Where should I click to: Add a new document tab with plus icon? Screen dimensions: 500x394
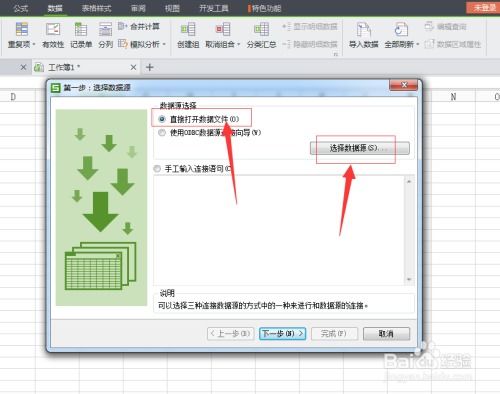(x=150, y=67)
